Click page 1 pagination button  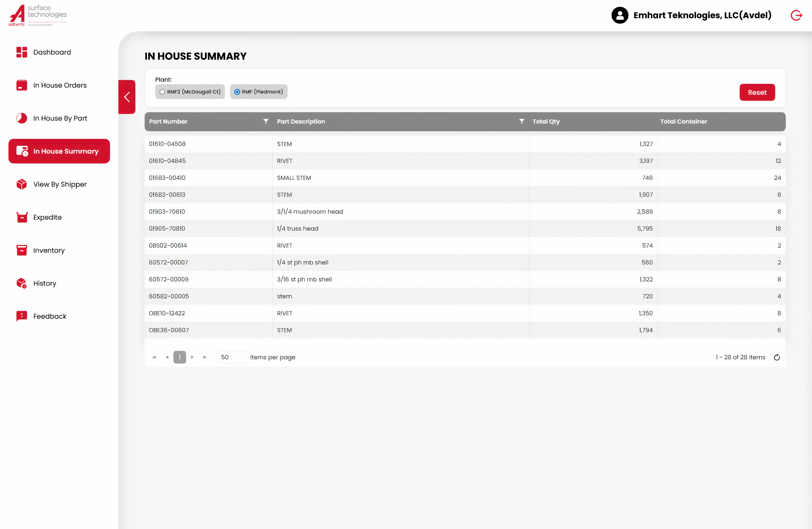(179, 357)
